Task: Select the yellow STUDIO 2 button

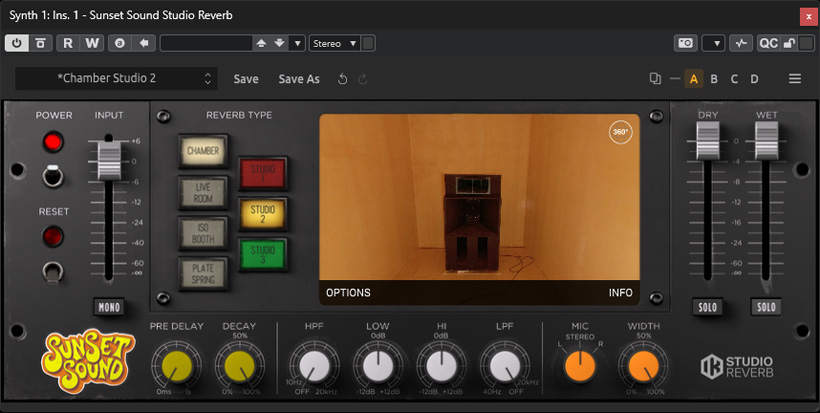Action: point(263,214)
